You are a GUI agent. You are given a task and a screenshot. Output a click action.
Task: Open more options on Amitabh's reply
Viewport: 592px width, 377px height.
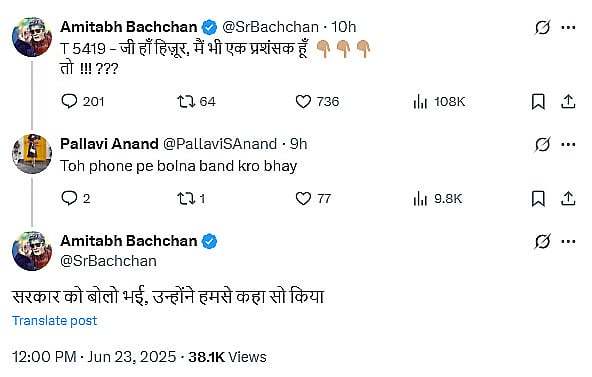pyautogui.click(x=568, y=242)
